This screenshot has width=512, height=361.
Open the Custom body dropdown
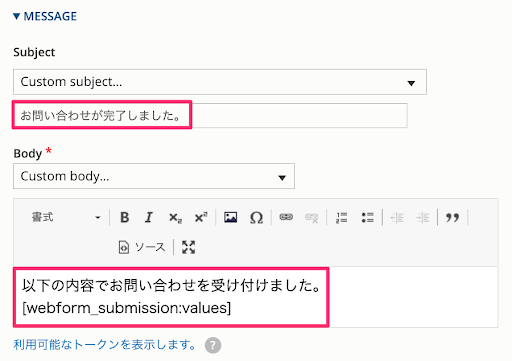pos(154,176)
